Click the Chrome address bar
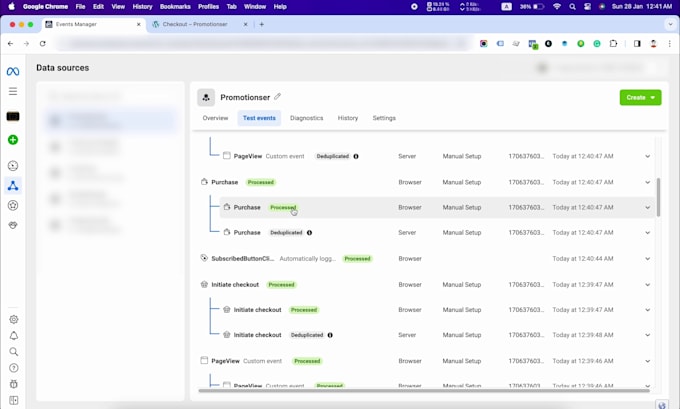This screenshot has width=680, height=409. [x=265, y=43]
